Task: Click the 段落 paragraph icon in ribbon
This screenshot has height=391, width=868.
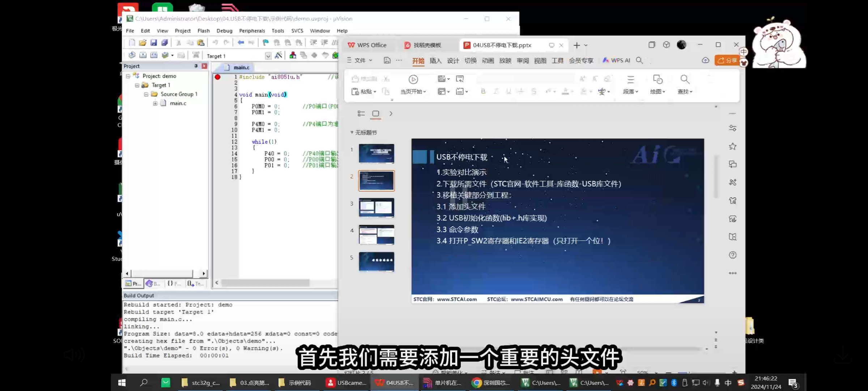Action: pyautogui.click(x=630, y=79)
